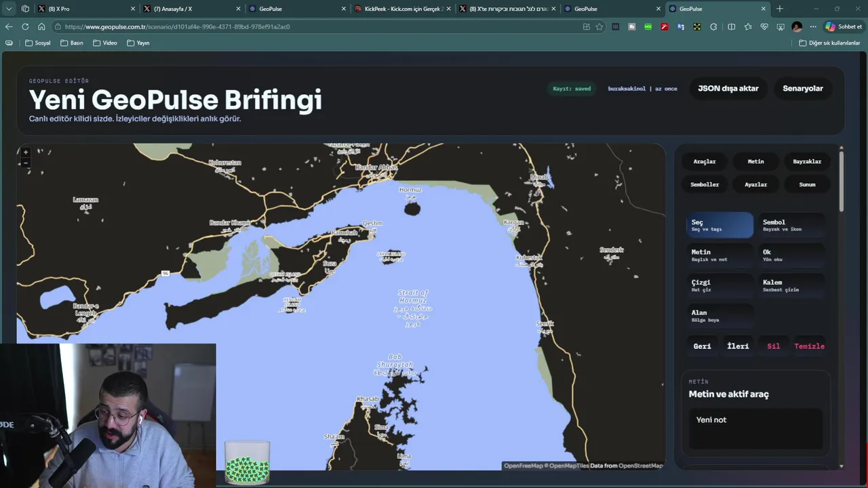Select the Kalem freehand drawing tool
The width and height of the screenshot is (868, 488).
point(791,285)
